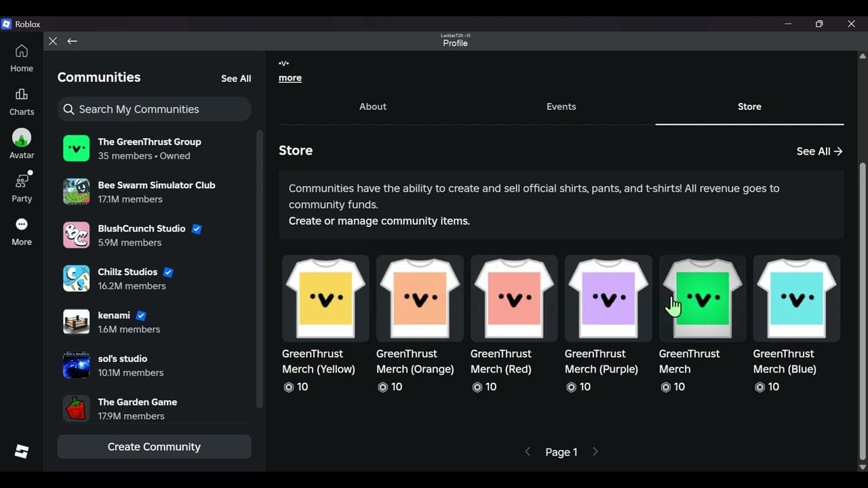Screen dimensions: 868x488
Task: Open the Home section in sidebar
Action: pos(22,58)
